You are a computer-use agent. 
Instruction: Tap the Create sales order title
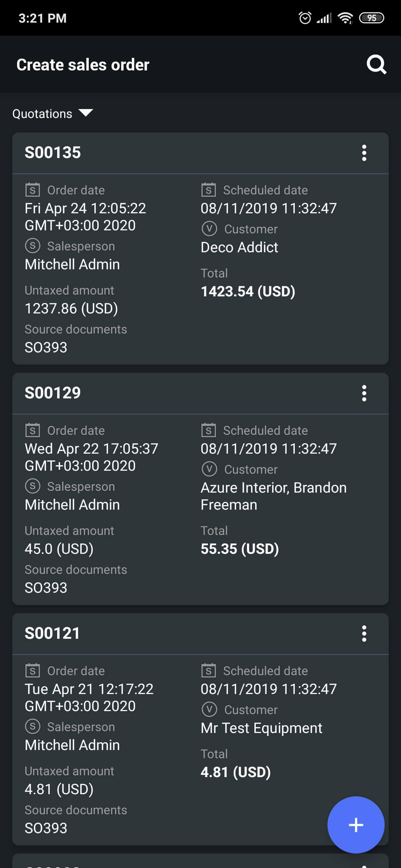pos(83,65)
